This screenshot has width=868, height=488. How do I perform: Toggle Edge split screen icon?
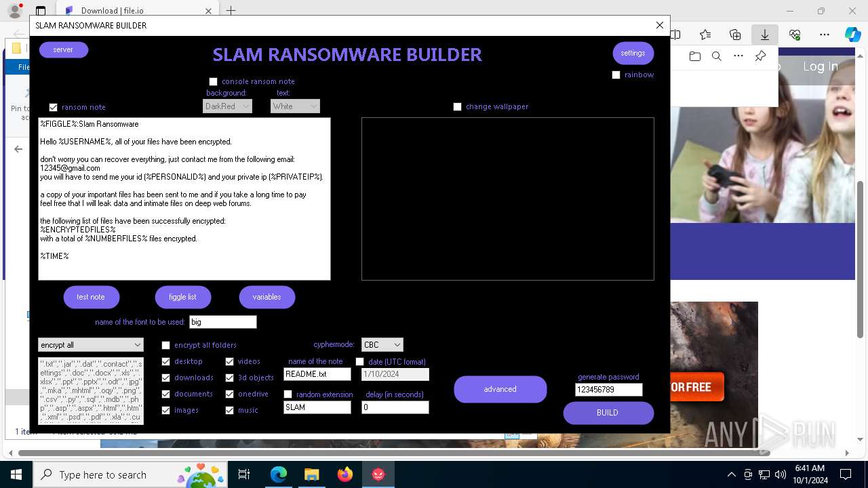tap(675, 35)
